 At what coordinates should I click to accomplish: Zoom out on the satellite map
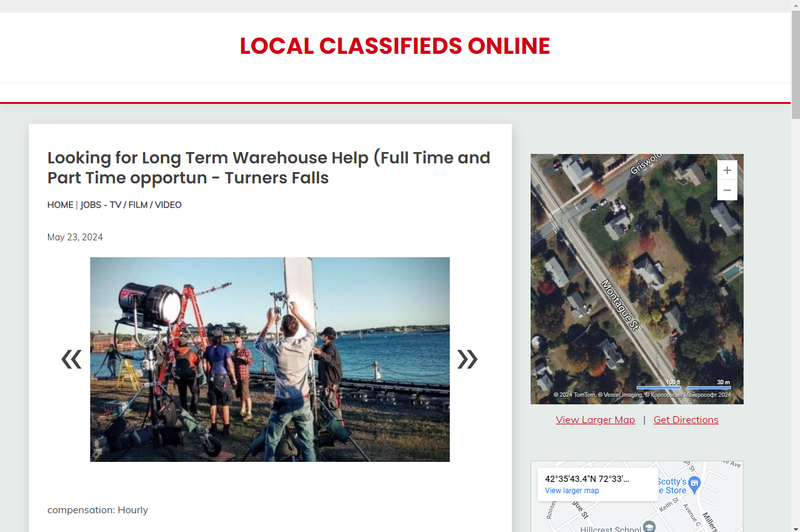click(727, 190)
